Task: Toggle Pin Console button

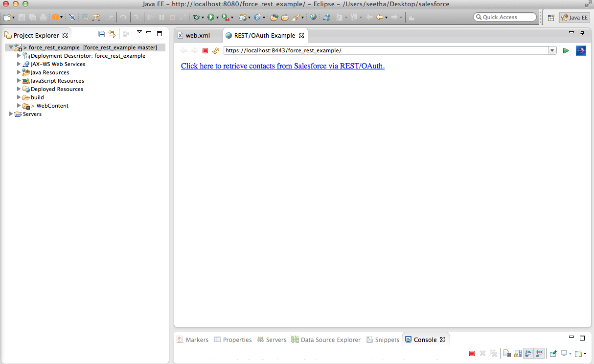Action: click(x=553, y=353)
